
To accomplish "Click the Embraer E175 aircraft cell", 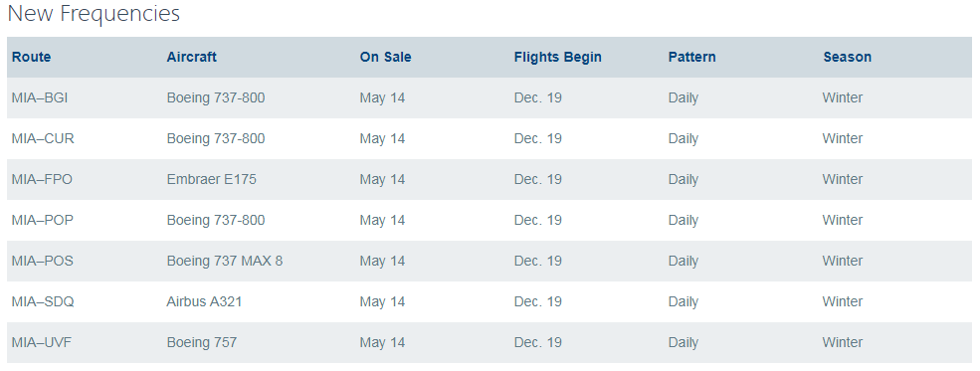I will click(211, 179).
